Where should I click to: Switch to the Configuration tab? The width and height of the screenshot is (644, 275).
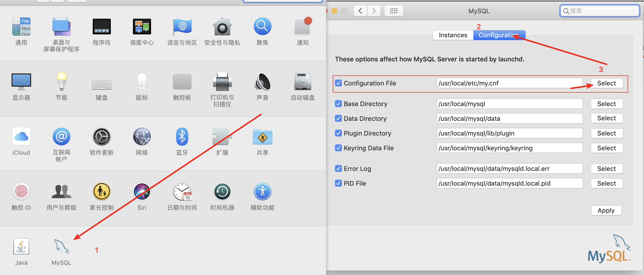499,35
